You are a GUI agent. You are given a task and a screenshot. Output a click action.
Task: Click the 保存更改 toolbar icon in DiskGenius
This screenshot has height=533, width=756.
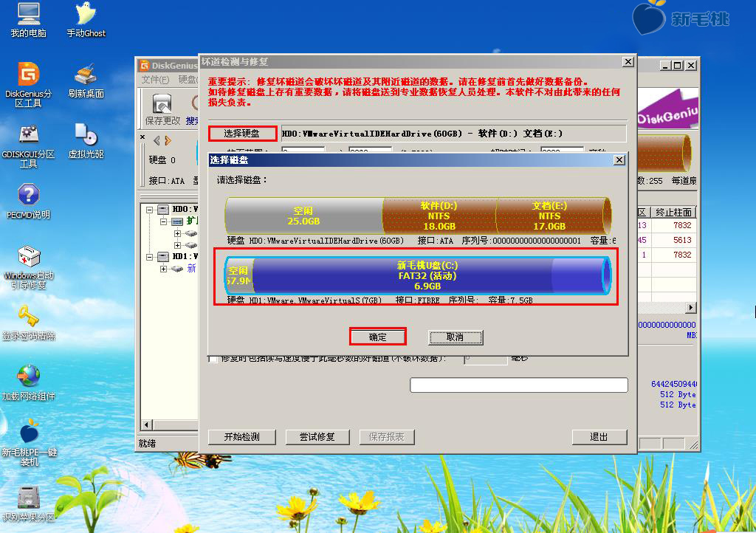click(x=162, y=110)
